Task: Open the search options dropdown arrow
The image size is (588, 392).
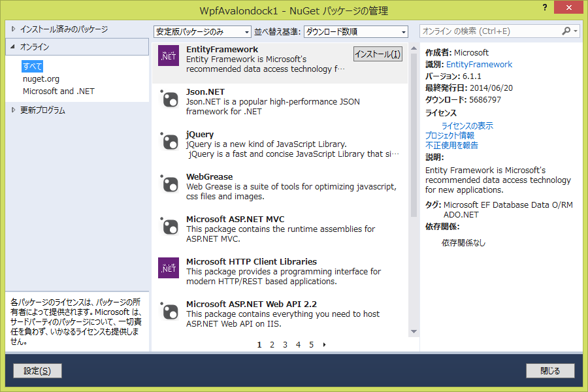Action: tap(576, 31)
